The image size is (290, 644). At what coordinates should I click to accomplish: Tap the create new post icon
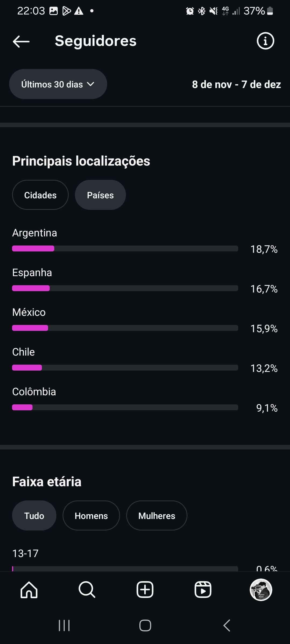coord(145,590)
